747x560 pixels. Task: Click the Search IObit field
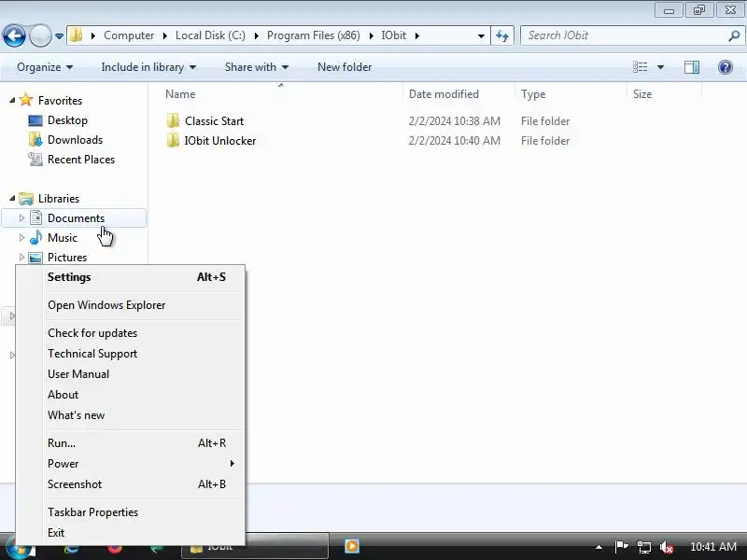click(x=632, y=35)
